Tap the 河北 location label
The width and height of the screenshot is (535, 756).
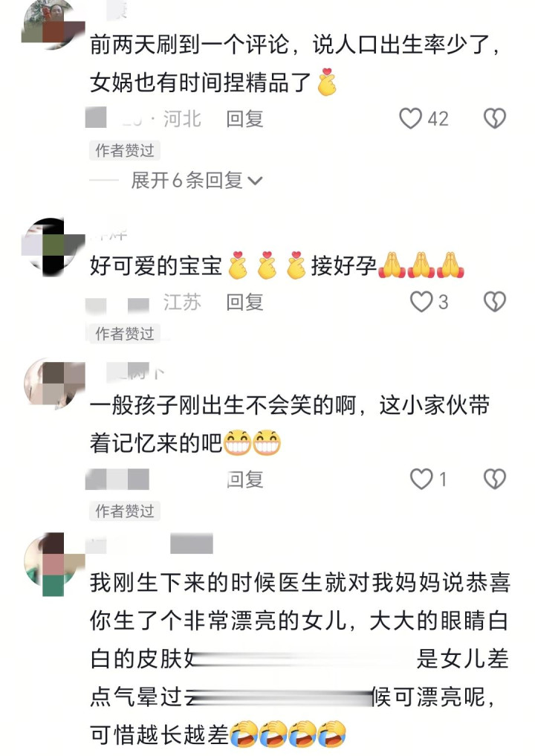click(182, 119)
